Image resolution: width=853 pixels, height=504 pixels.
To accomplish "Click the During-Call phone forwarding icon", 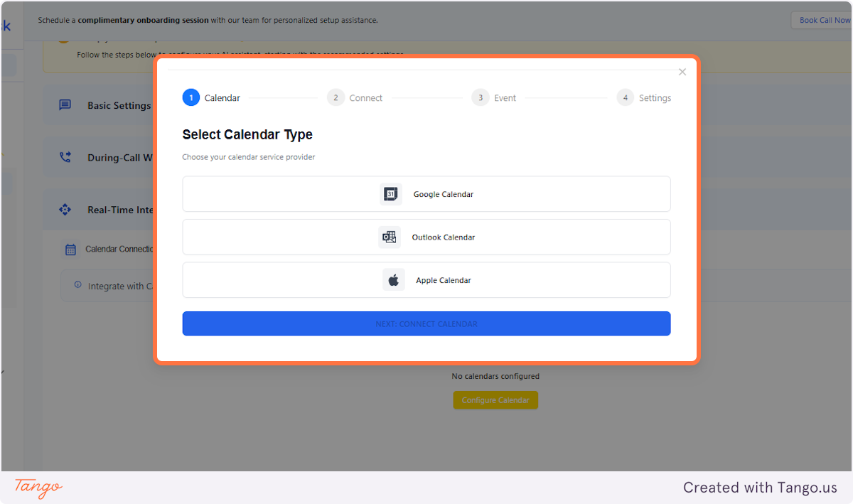I will (x=65, y=157).
